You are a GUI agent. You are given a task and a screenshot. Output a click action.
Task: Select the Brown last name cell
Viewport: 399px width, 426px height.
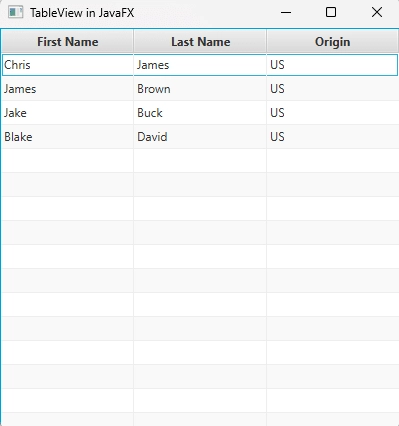click(200, 89)
